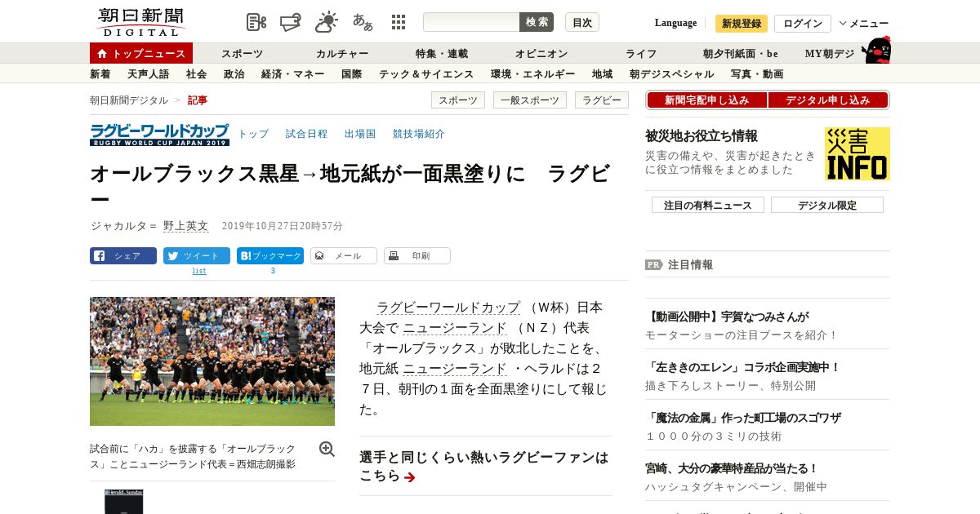This screenshot has height=514, width=980.
Task: Click the Facebook icon on シェア button
Action: [99, 255]
